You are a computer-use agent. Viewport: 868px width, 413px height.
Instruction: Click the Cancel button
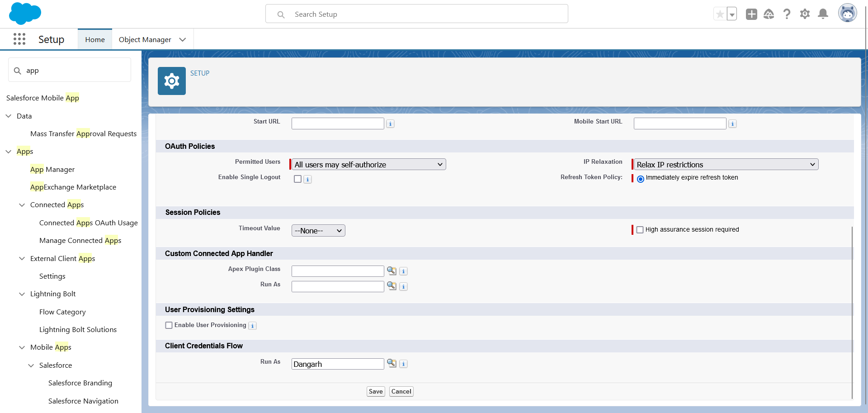tap(401, 392)
